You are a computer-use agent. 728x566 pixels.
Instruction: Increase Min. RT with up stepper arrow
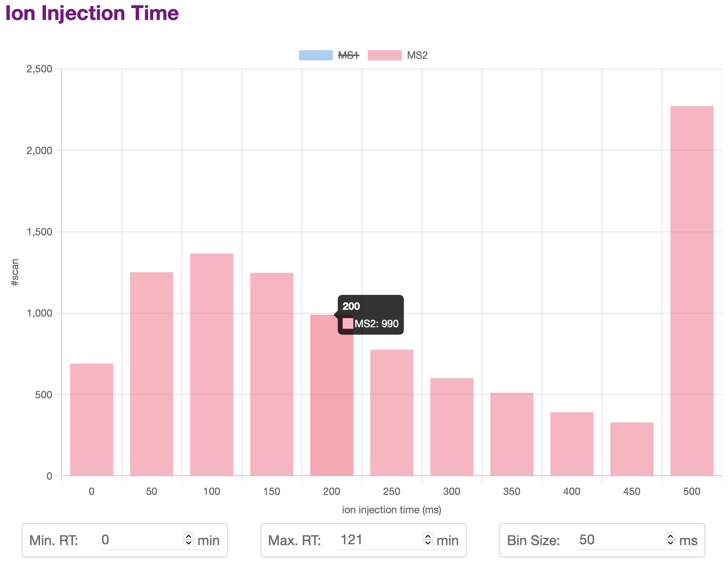pyautogui.click(x=189, y=536)
